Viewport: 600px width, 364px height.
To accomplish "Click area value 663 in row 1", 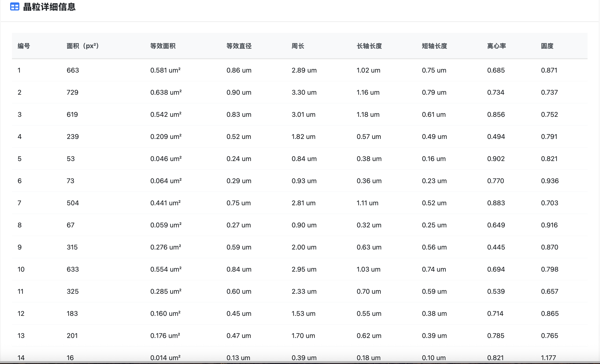I will point(73,70).
